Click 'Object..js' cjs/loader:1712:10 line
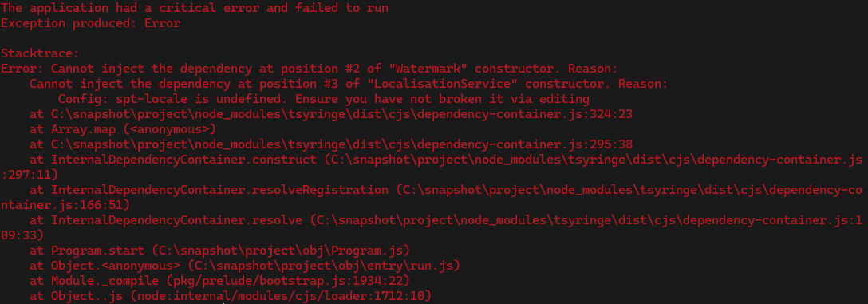This screenshot has width=868, height=304. (231, 296)
